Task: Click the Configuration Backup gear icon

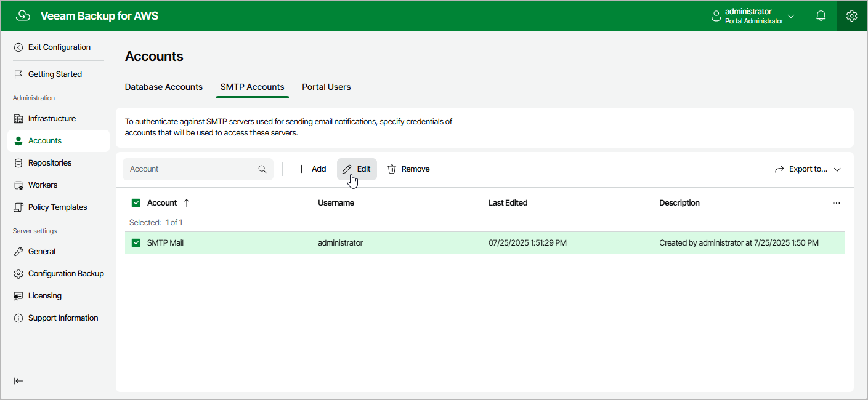Action: coord(18,274)
